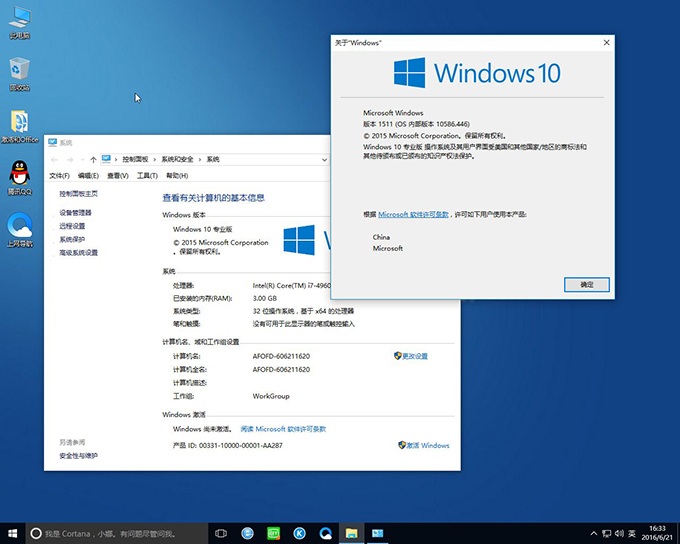Open 设备管理器 from the left sidebar
Screen dimensions: 680x544
(x=75, y=213)
